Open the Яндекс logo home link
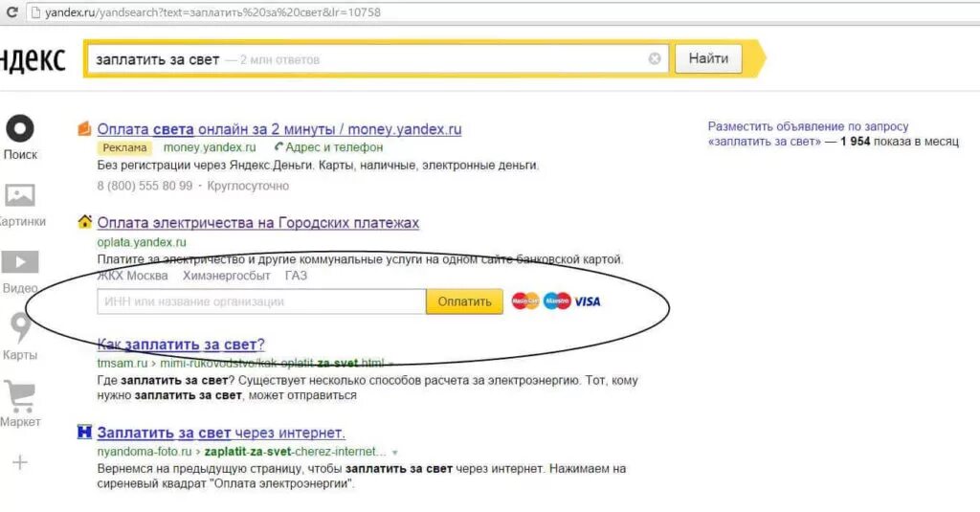This screenshot has width=980, height=512. pyautogui.click(x=33, y=59)
